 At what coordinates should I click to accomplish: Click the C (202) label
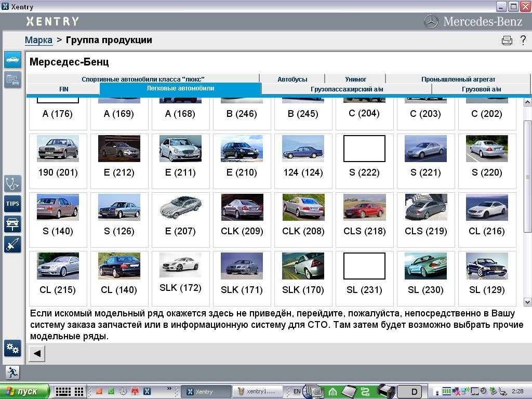click(487, 114)
